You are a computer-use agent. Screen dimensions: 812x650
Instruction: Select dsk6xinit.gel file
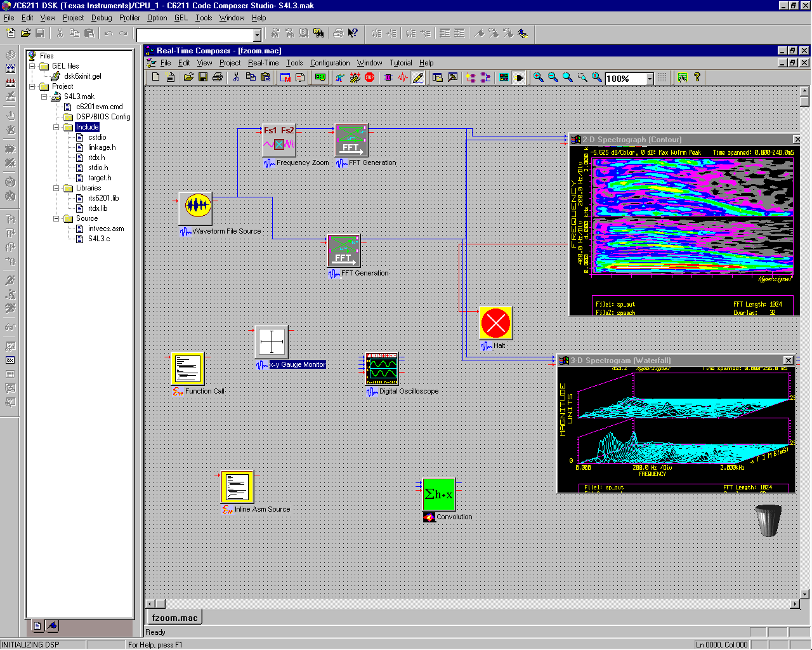tap(82, 76)
